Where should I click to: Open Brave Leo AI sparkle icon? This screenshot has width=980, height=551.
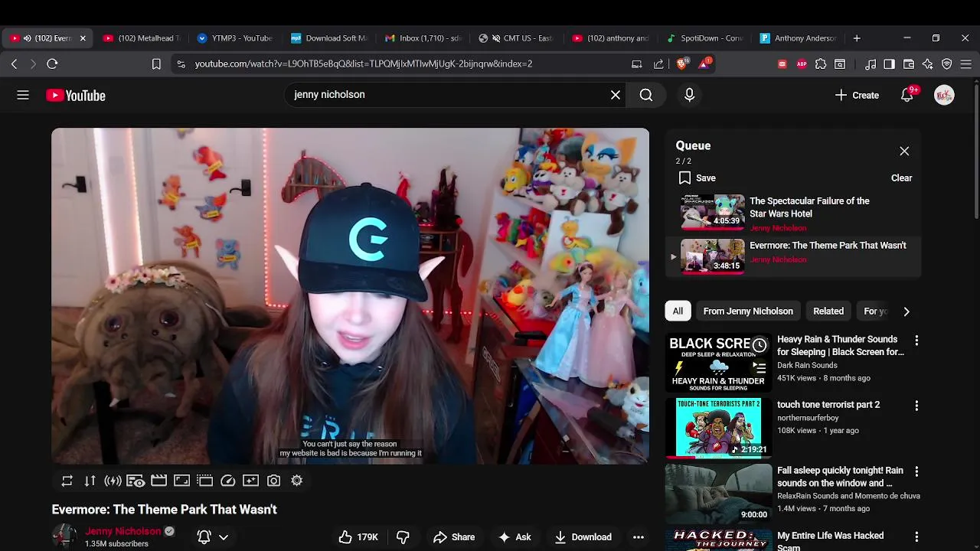click(928, 64)
